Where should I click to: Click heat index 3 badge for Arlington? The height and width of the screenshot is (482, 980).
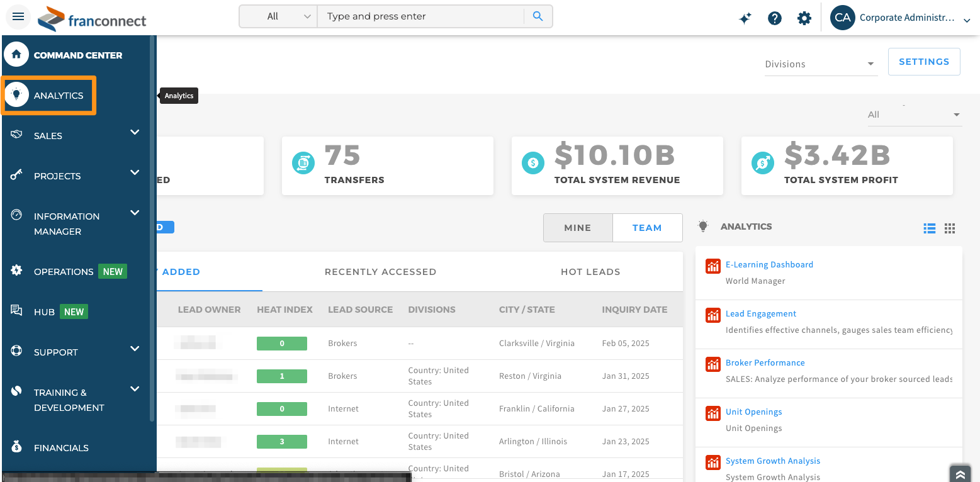coord(282,442)
